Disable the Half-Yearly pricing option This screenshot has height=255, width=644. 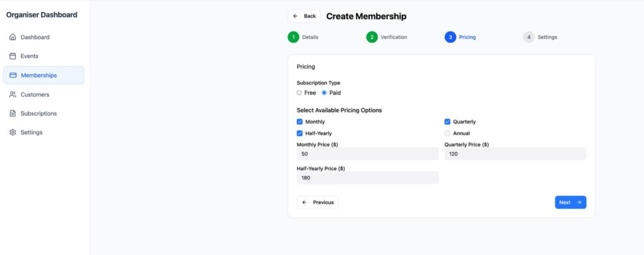300,133
